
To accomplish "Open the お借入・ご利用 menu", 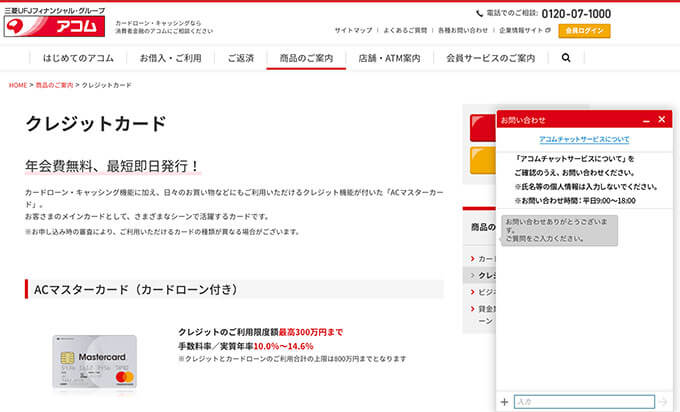I will (169, 58).
